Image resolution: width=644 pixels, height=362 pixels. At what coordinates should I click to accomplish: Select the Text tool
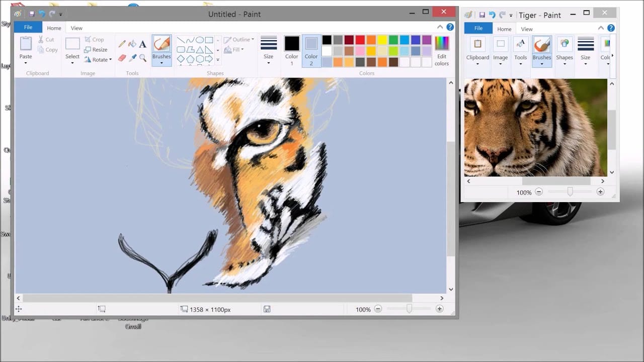(x=142, y=44)
